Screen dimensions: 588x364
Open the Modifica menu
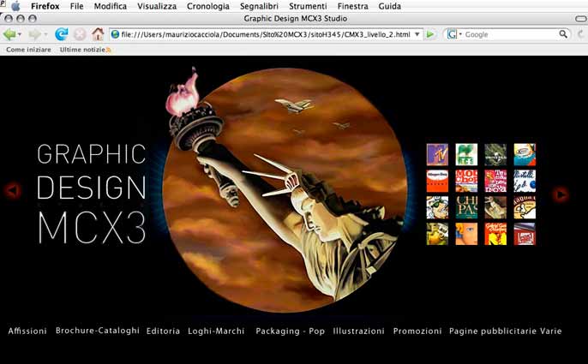click(111, 6)
